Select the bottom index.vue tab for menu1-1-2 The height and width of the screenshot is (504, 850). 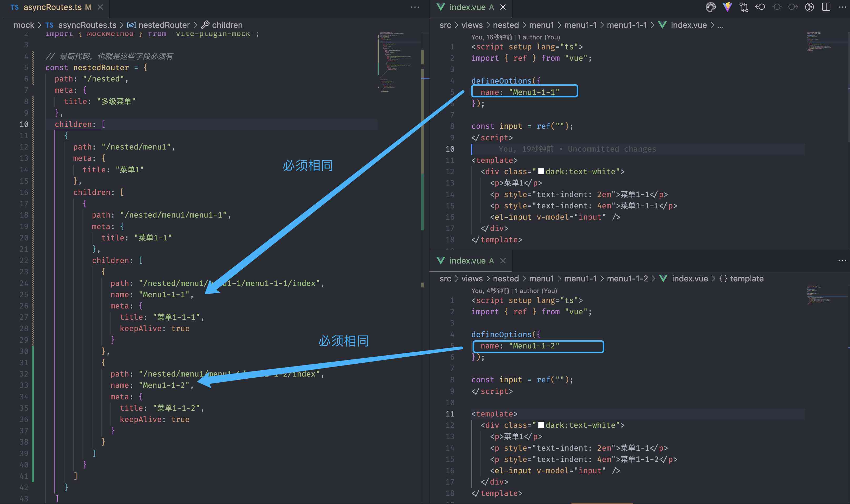pyautogui.click(x=467, y=260)
